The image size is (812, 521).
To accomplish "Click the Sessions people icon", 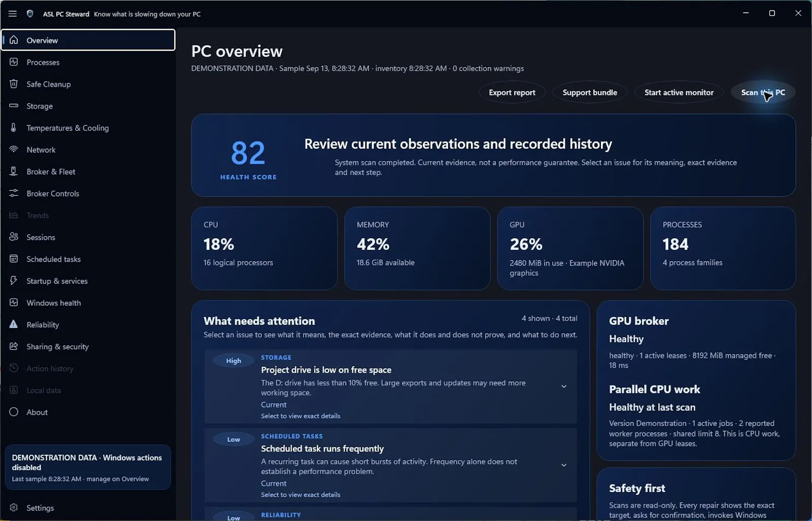I will click(x=14, y=237).
